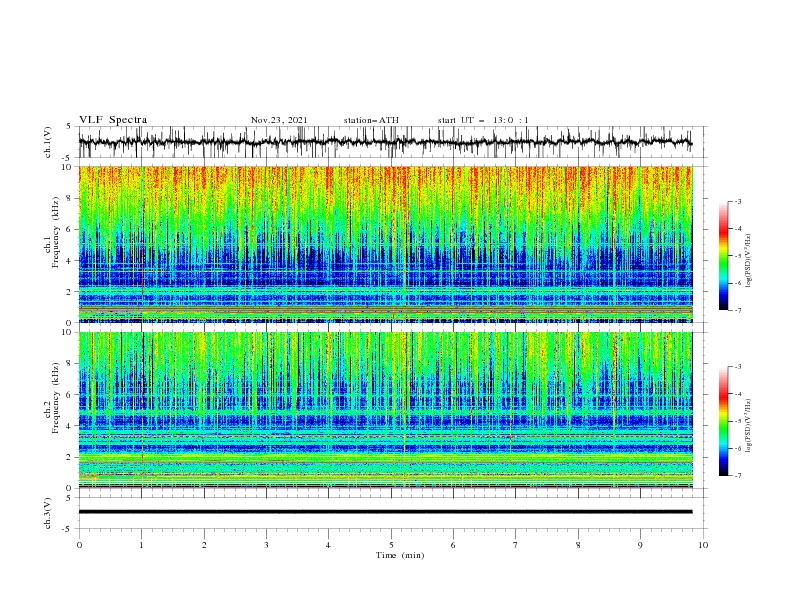
Task: Click the "-5" tick on ch.3(V) axis
Action: 68,529
